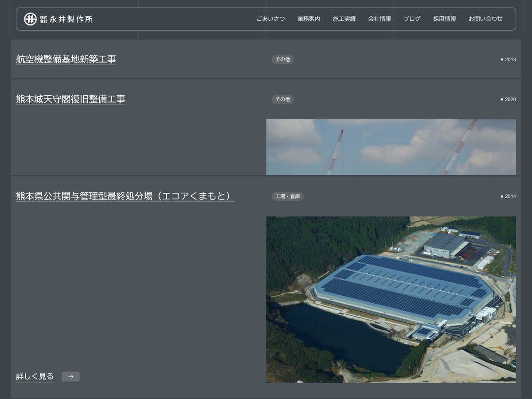Select the その他 tag on 航空機整備基地新築工事
The height and width of the screenshot is (399, 532).
click(282, 59)
